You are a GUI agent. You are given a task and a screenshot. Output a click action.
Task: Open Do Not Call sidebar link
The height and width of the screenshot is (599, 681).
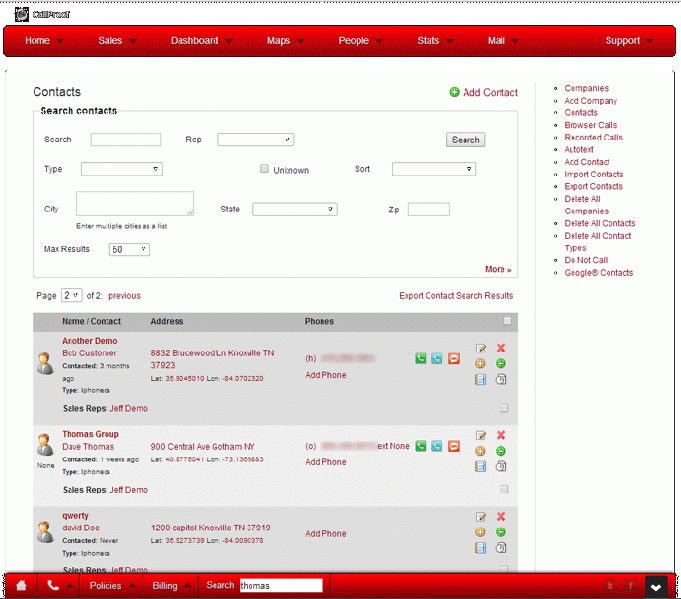click(x=586, y=260)
